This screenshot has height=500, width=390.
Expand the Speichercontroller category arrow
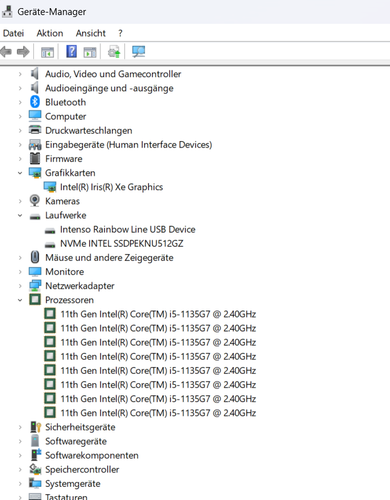click(20, 469)
